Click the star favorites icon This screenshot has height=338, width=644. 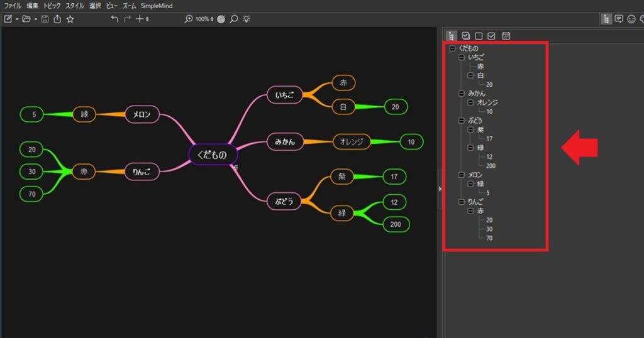click(70, 19)
